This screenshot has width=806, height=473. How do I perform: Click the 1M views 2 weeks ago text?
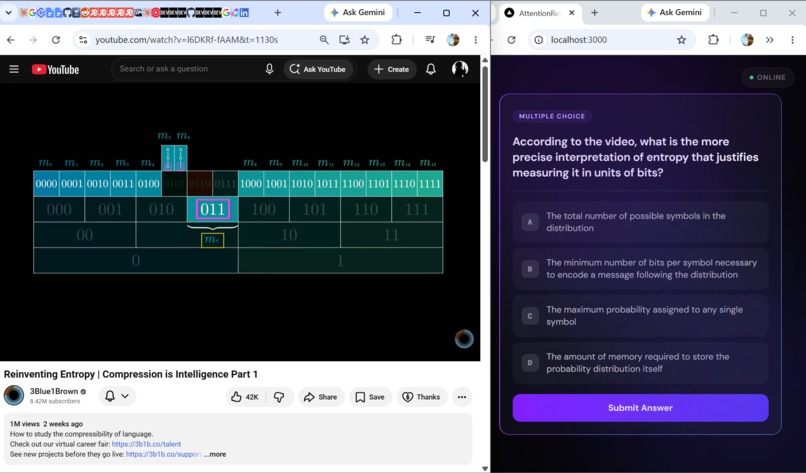[x=46, y=424]
